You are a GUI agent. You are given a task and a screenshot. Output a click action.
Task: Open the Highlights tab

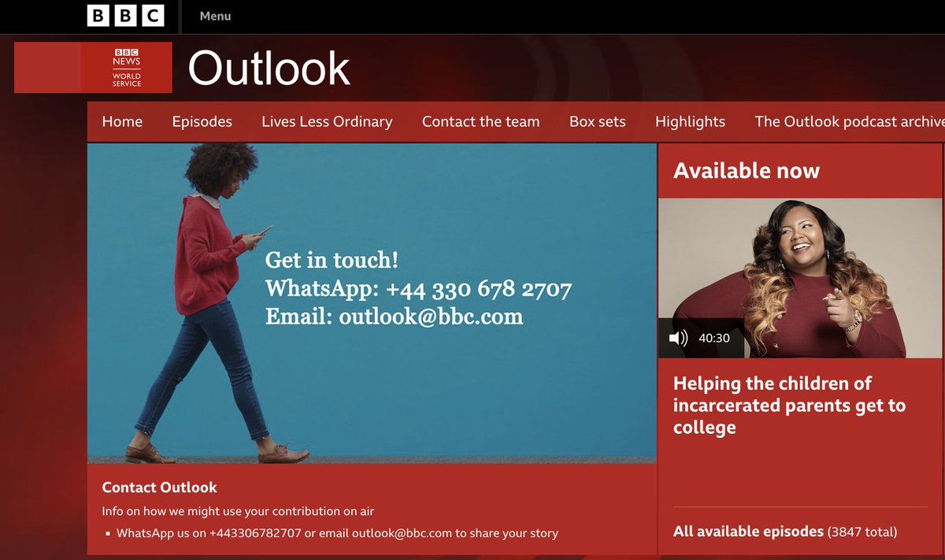(690, 121)
